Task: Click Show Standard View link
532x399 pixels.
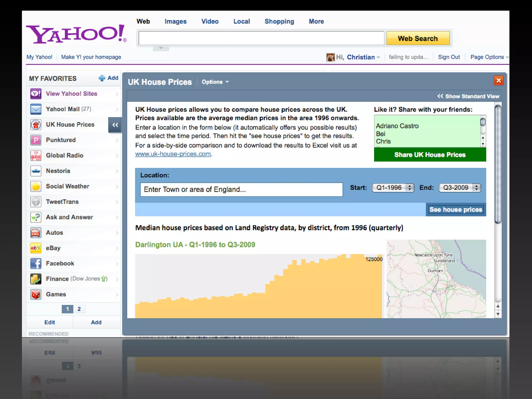Action: [x=468, y=96]
